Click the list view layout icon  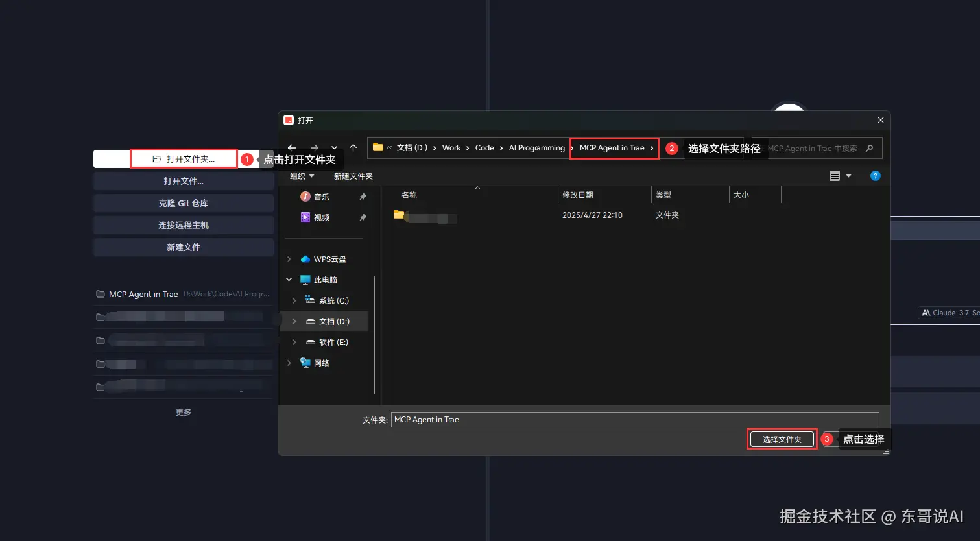[835, 176]
